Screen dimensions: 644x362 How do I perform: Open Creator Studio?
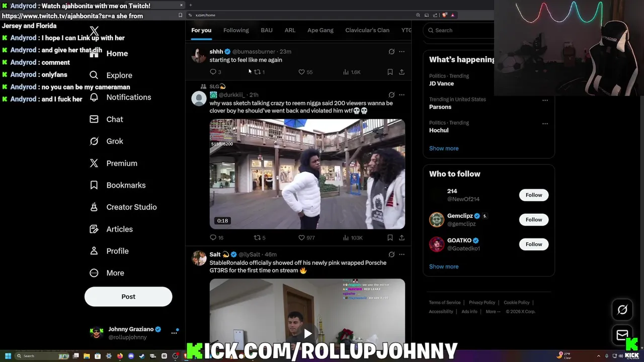coord(123,207)
